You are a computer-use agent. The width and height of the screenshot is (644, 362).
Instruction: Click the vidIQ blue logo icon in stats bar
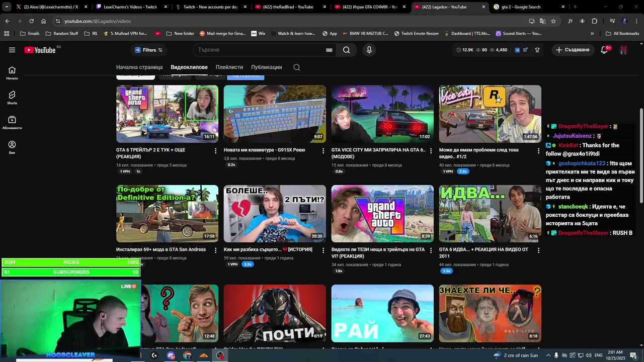pyautogui.click(x=517, y=50)
